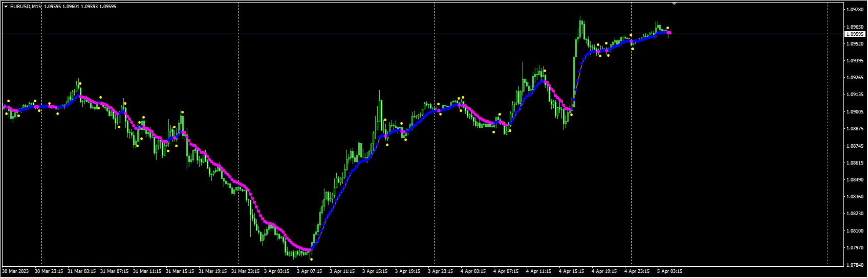Select the EURUSD,M15 chart title text
Screen dimensions: 868x278
click(26, 7)
